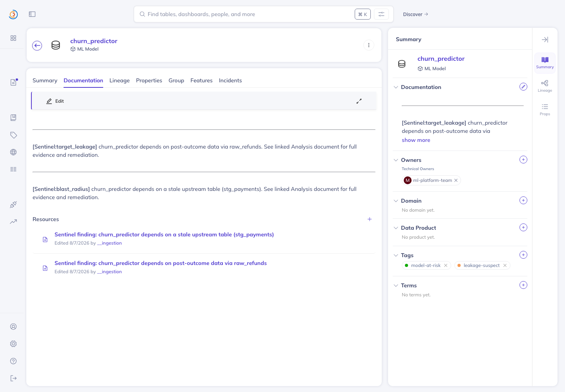This screenshot has width=565, height=392.
Task: Edit documentation with the pencil circle icon
Action: point(523,87)
